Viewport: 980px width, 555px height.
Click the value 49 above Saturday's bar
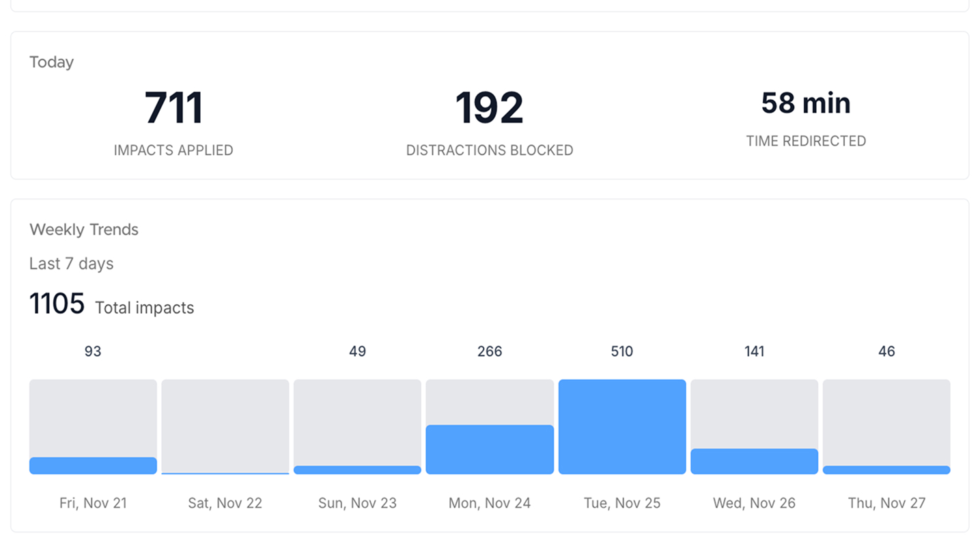pos(357,351)
